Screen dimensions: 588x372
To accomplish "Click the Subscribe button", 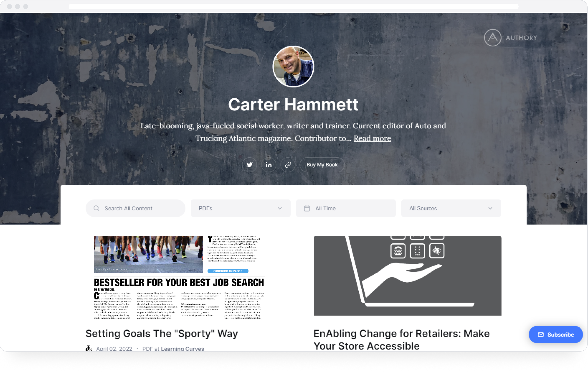I will click(x=556, y=335).
